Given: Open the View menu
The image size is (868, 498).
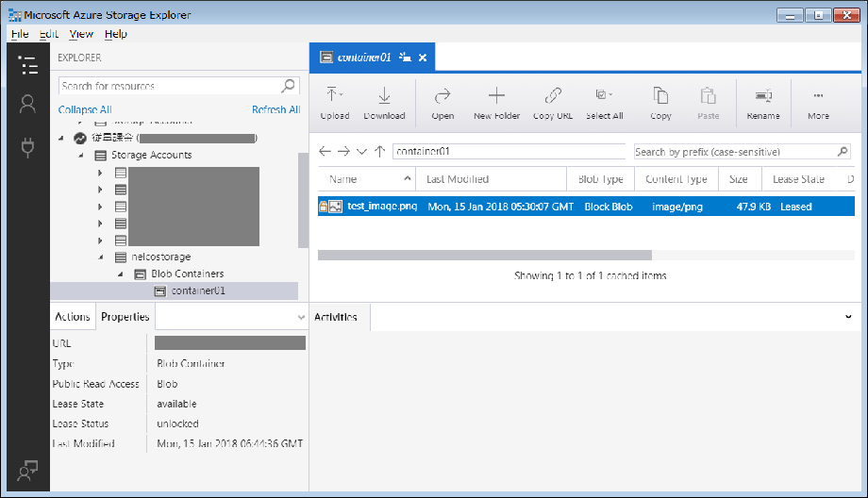Looking at the screenshot, I should pyautogui.click(x=81, y=34).
